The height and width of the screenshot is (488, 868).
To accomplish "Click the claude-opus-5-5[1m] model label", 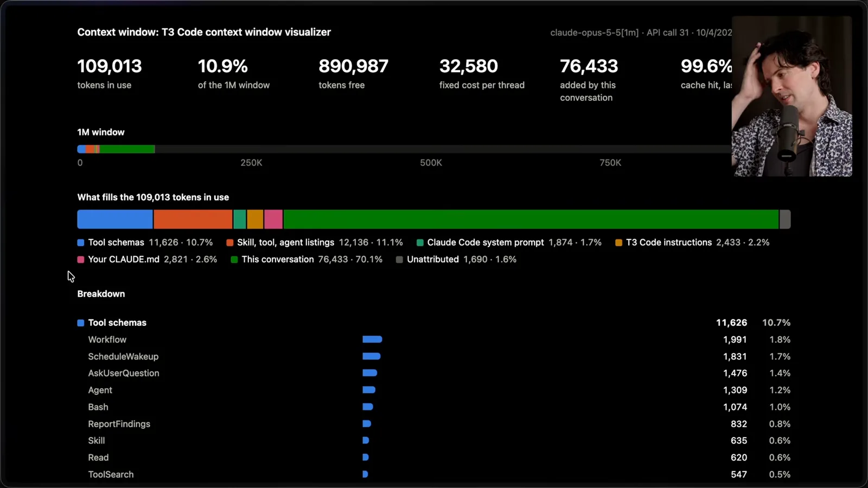I will 594,33.
